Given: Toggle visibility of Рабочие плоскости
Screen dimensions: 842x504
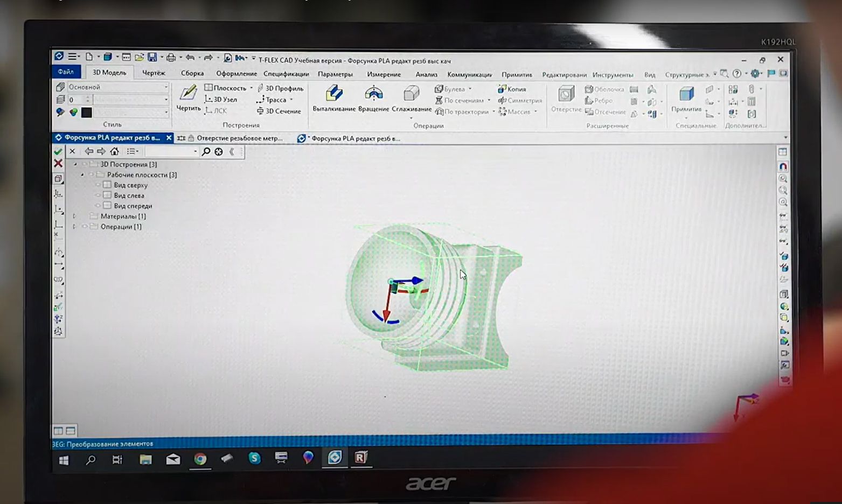Looking at the screenshot, I should pos(91,174).
